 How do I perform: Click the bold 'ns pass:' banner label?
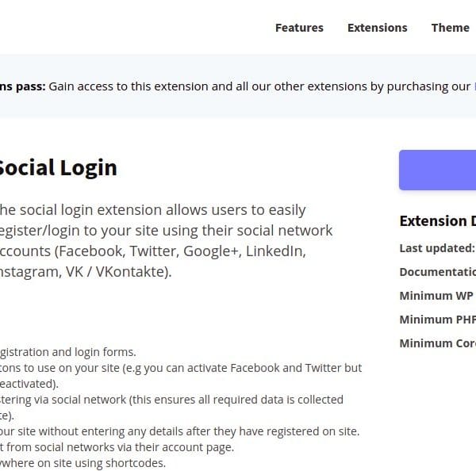coord(23,86)
